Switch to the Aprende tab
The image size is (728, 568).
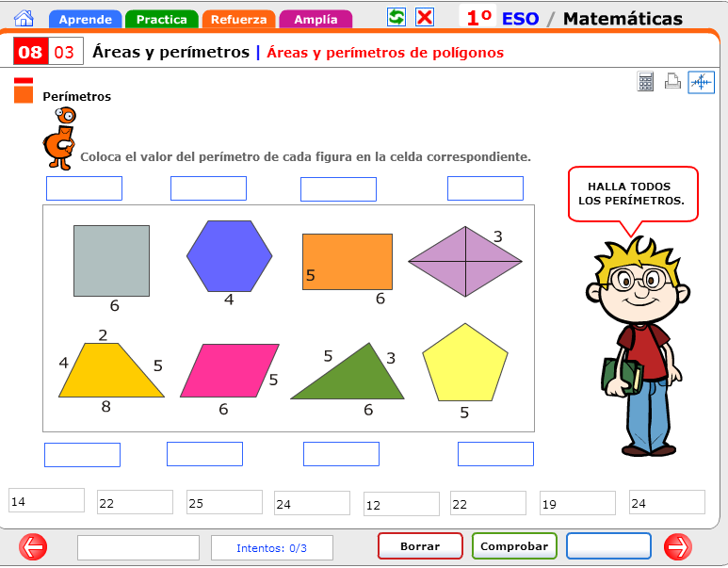85,20
